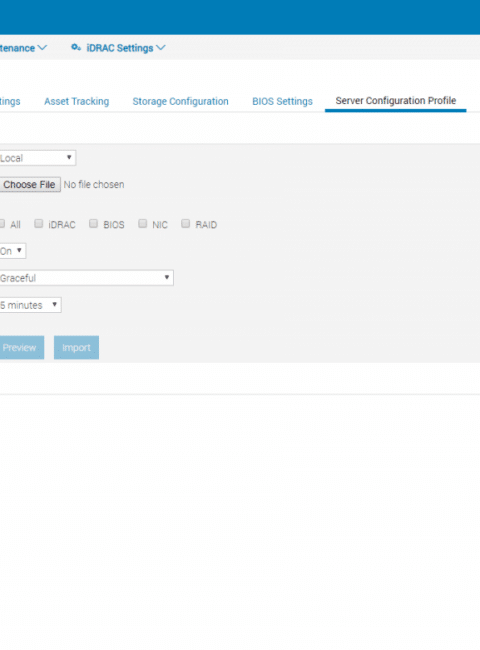Switch to the BIOS Settings tab
Screen dimensions: 480x650
tap(282, 101)
